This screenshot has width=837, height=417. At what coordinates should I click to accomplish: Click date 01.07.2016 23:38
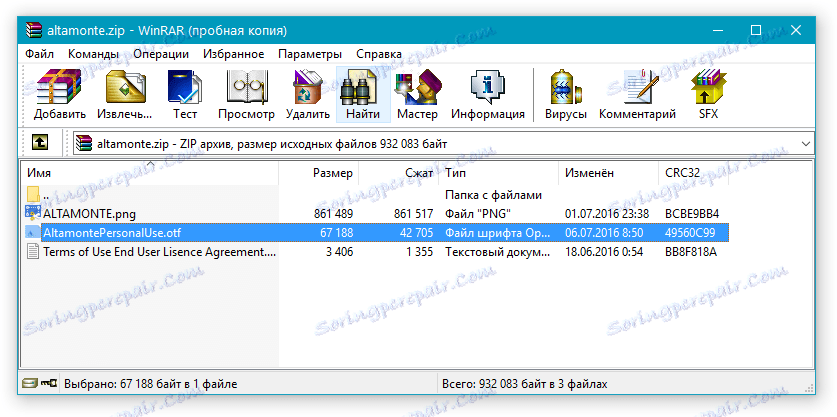pos(607,214)
